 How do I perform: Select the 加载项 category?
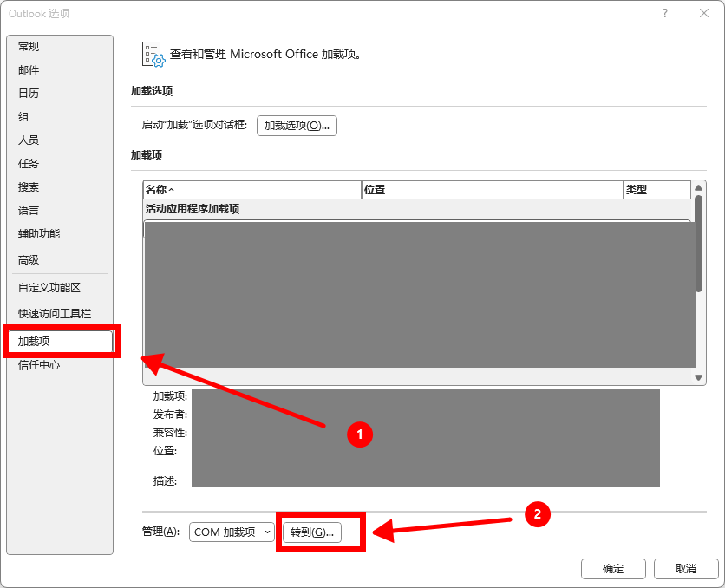click(x=35, y=342)
